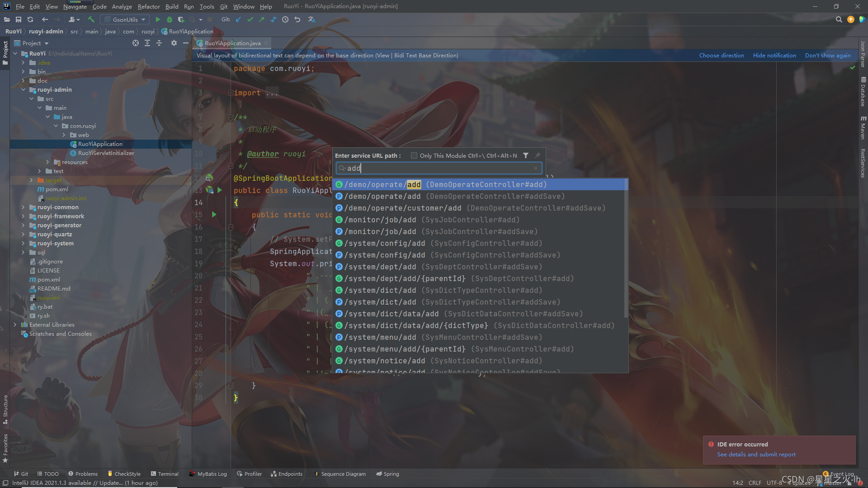Open the Terminal tool window tab
Image resolution: width=868 pixels, height=488 pixels.
click(165, 474)
